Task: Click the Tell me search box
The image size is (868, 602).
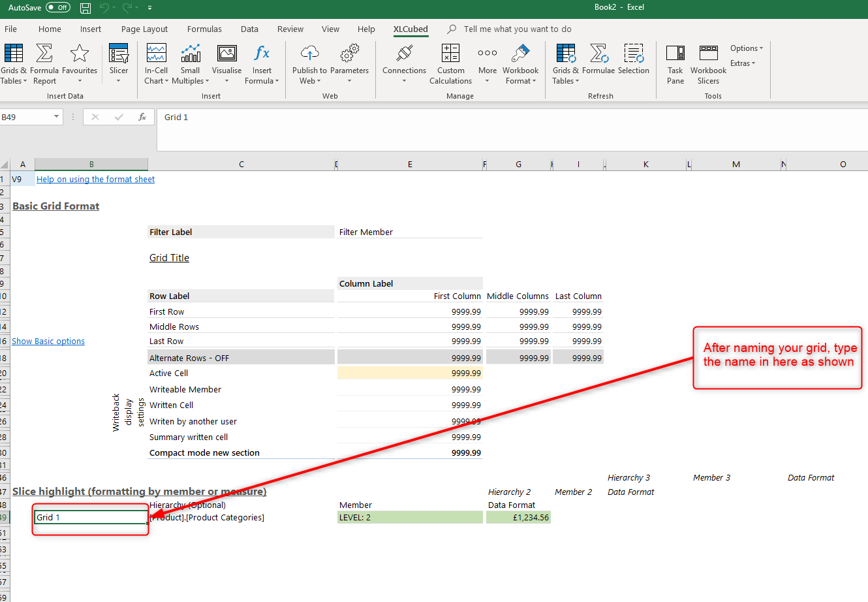Action: click(517, 29)
